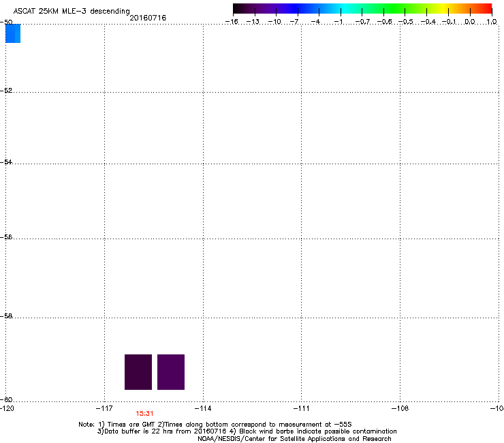This screenshot has width=504, height=443.
Task: Click the colorbar label 1.0
Action: [x=492, y=22]
